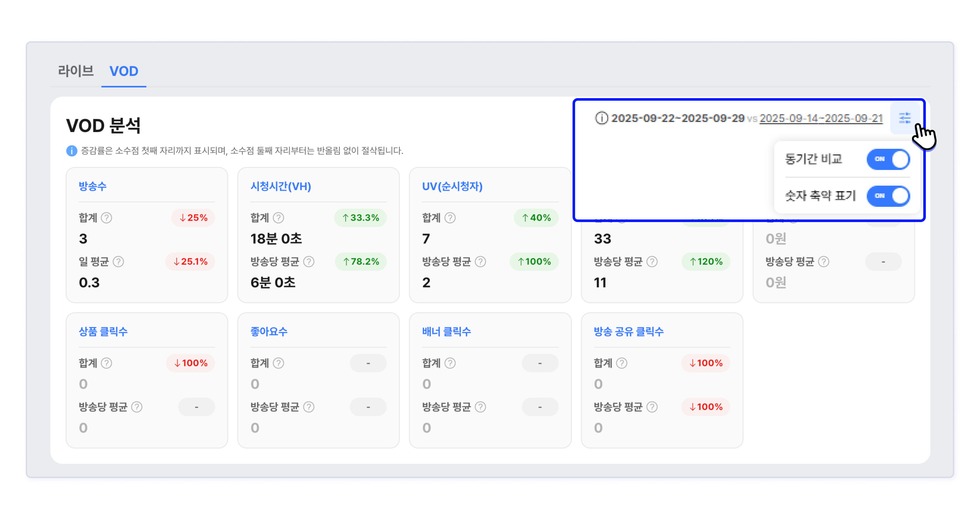Click the 2025-09-22~2025-09-29 date range
The width and height of the screenshot is (980, 519).
(x=678, y=118)
